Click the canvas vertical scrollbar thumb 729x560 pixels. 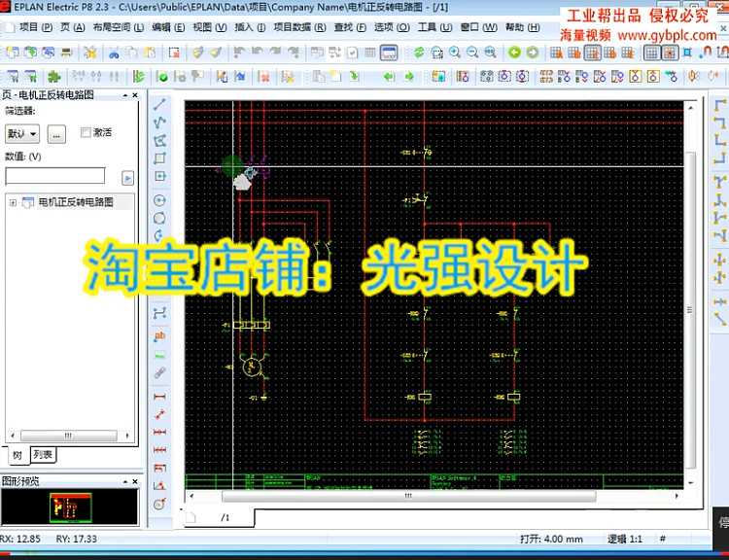click(690, 309)
